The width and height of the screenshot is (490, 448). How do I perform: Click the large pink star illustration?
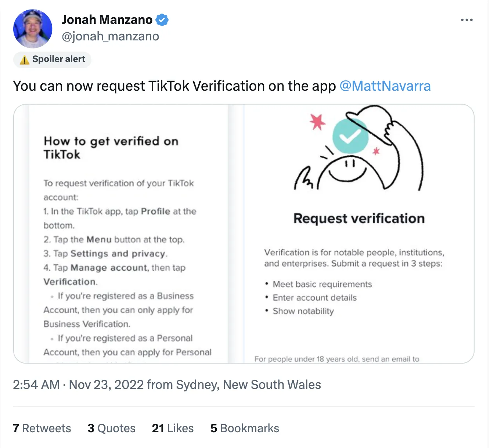[317, 122]
